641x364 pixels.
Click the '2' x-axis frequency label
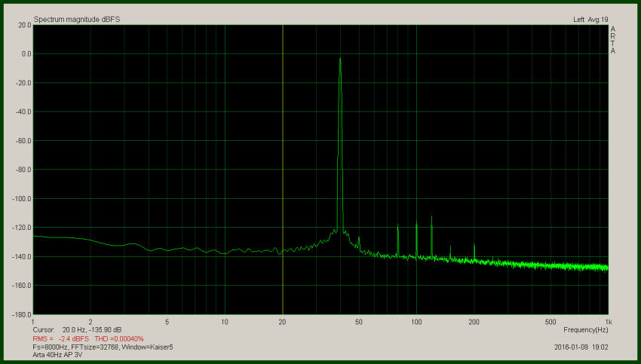tap(90, 322)
